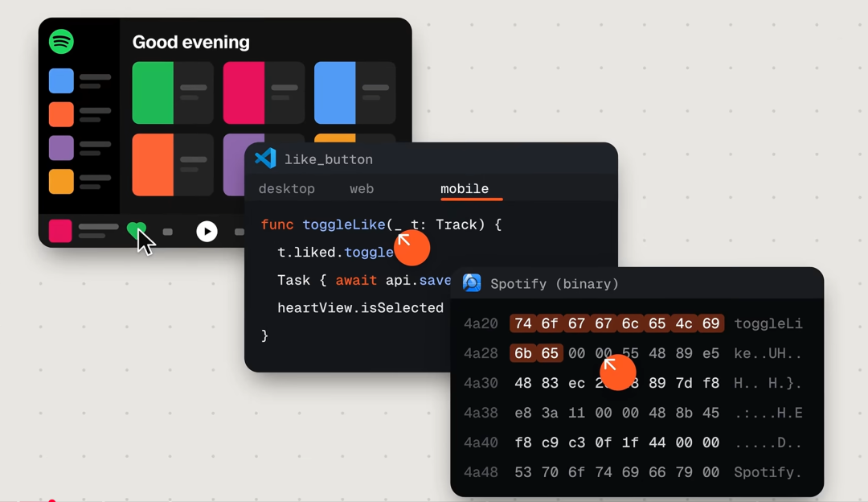Click the ke..UH.. ASCII text

coord(768,353)
